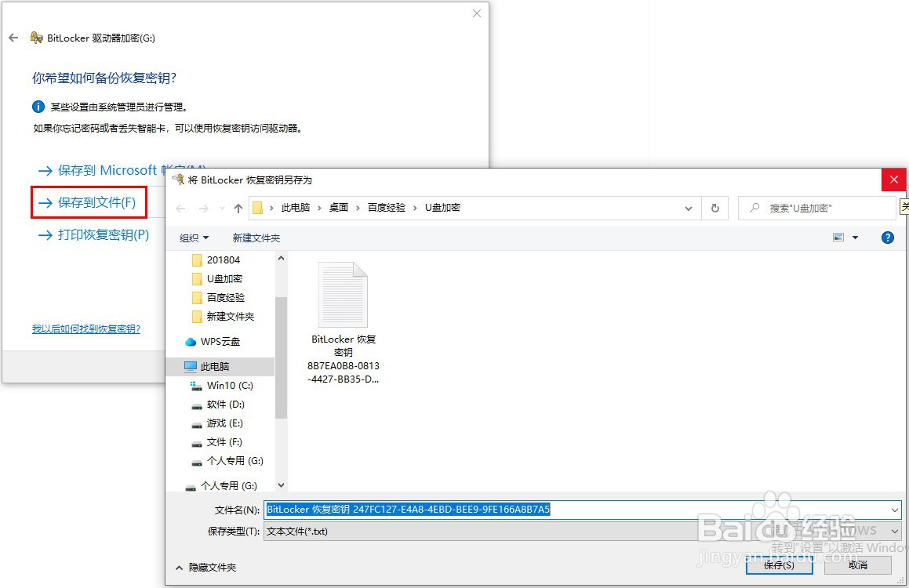
Task: Go up one folder level with Up arrow
Action: click(x=238, y=208)
